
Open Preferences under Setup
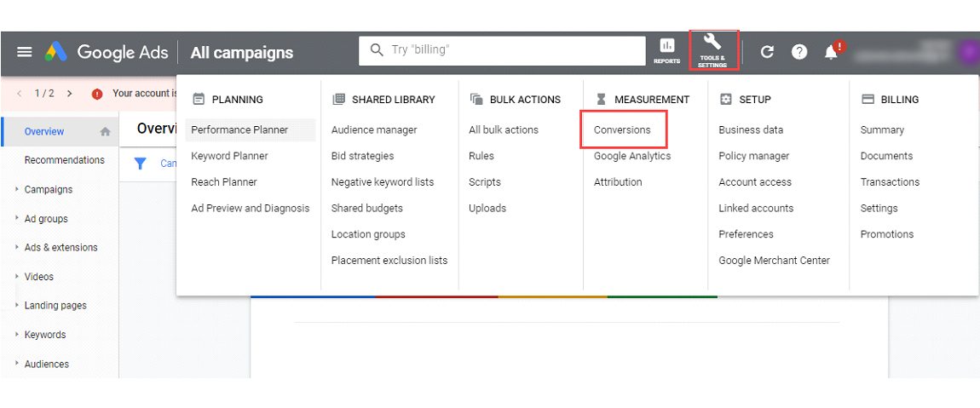click(x=747, y=234)
